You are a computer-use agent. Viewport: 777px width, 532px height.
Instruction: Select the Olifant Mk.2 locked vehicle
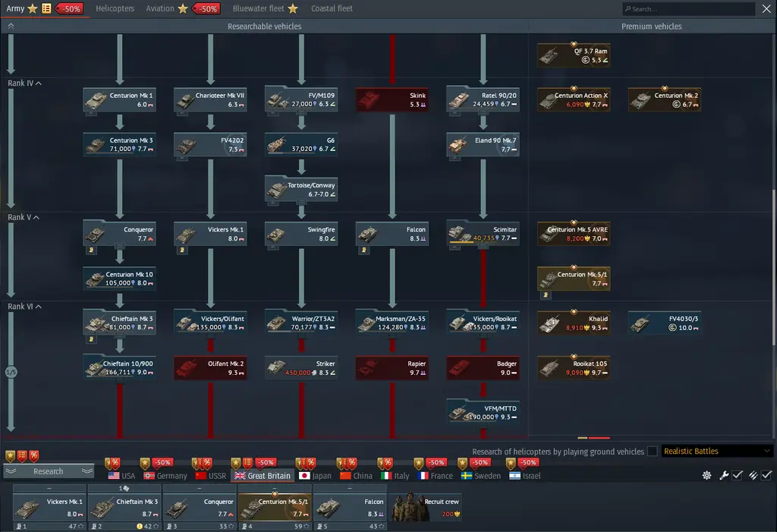pyautogui.click(x=210, y=368)
